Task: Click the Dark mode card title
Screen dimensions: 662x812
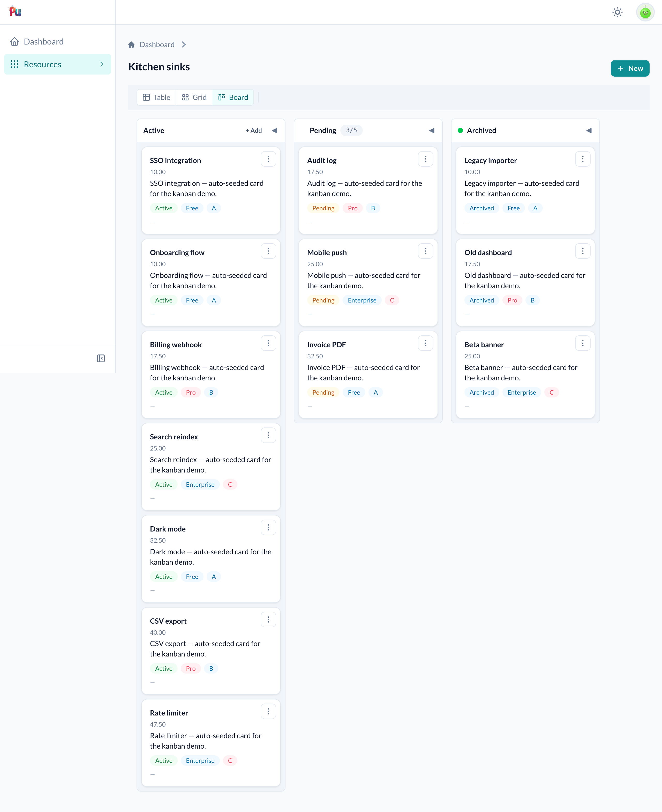Action: [168, 529]
